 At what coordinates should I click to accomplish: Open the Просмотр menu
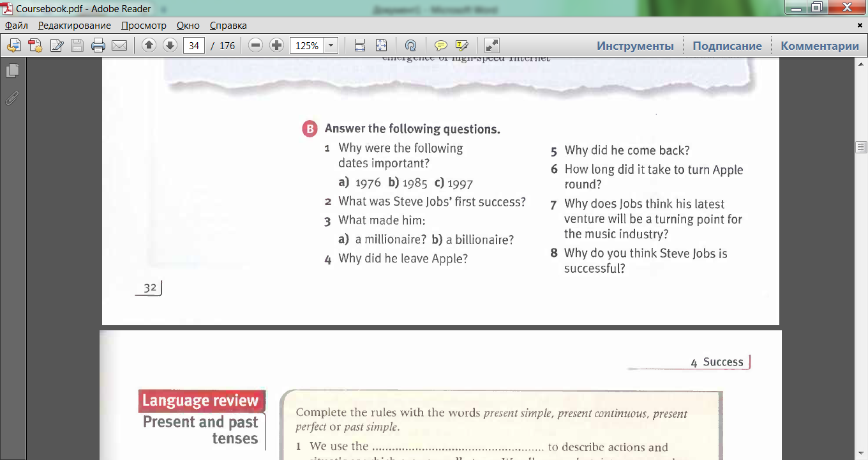(x=144, y=26)
